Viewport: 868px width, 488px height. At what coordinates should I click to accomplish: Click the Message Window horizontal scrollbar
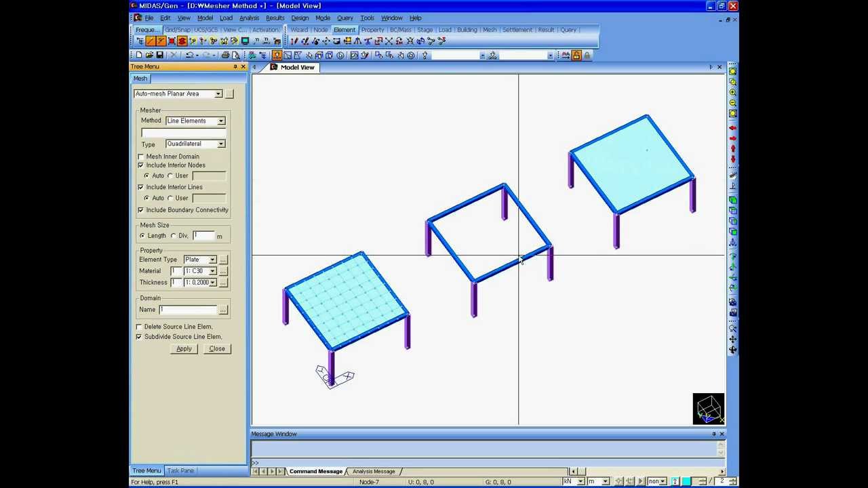click(647, 472)
